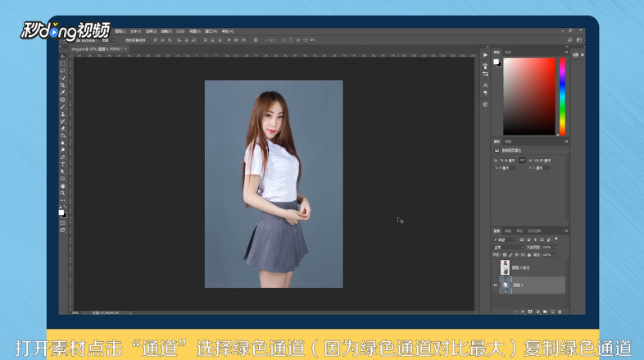644x360 pixels.
Task: Select the Horizontal Type tool
Action: (63, 164)
